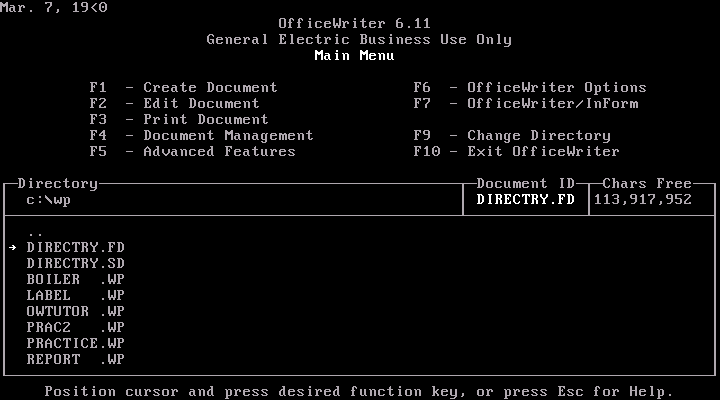Select F1 Create Document menu entry

(184, 87)
